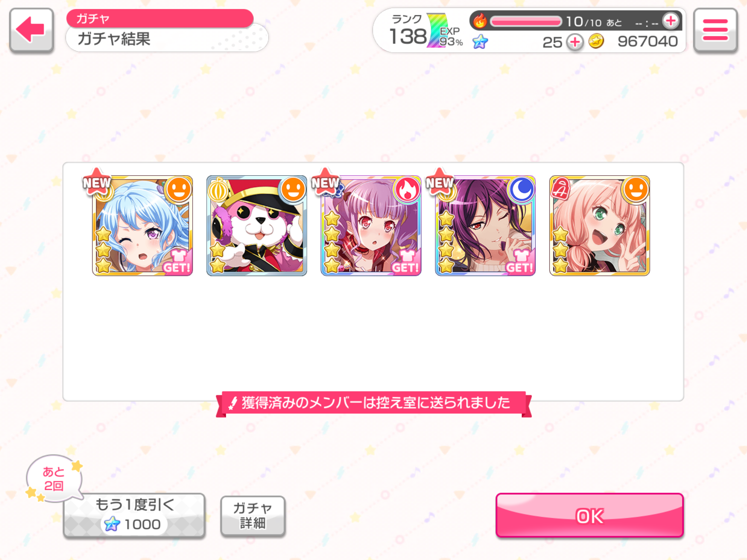Viewport: 747px width, 560px height.
Task: Tap the blue star gem icon
Action: tap(480, 42)
